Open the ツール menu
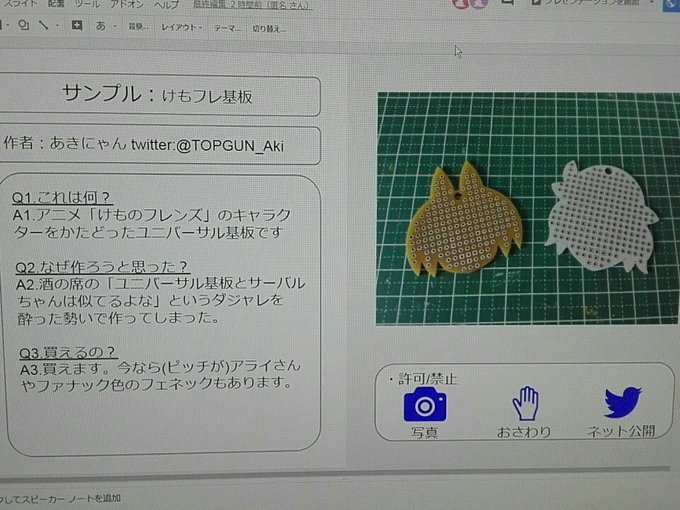Viewport: 680px width, 510px height. 87,4
